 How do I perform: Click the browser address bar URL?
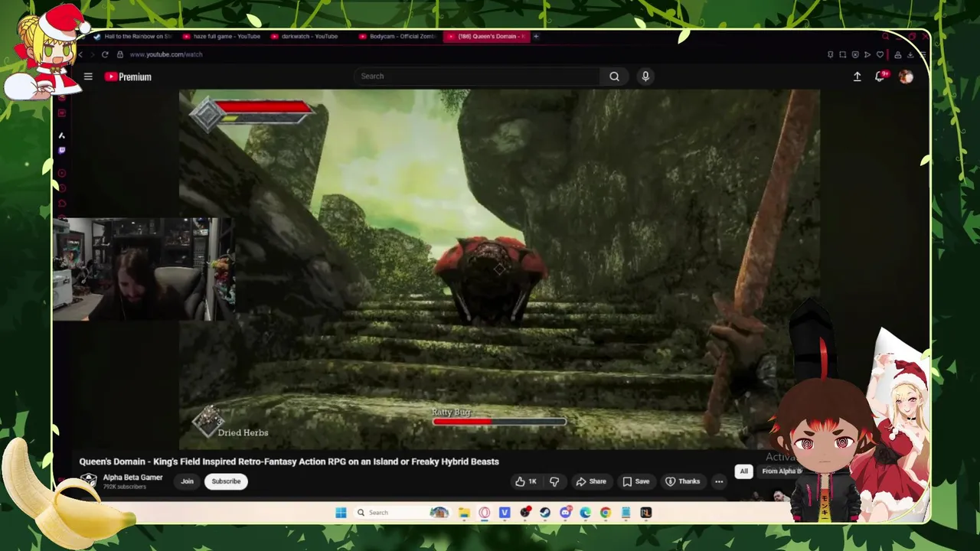(x=166, y=54)
